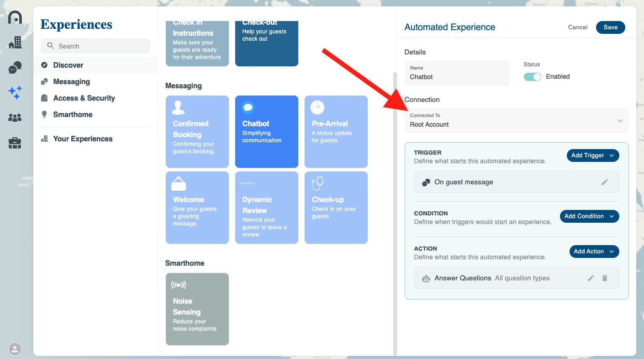Click the briefcase icon in sidebar
Image resolution: width=644 pixels, height=359 pixels.
click(15, 143)
